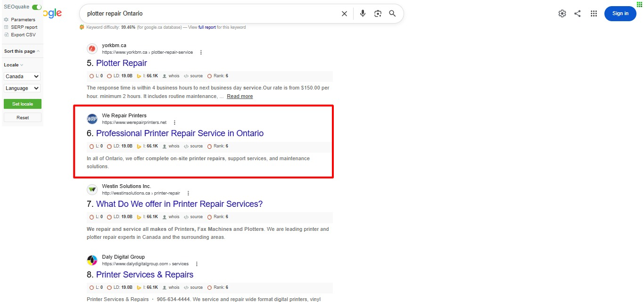Expand the Locale section chevron
The width and height of the screenshot is (644, 302).
pyautogui.click(x=22, y=65)
